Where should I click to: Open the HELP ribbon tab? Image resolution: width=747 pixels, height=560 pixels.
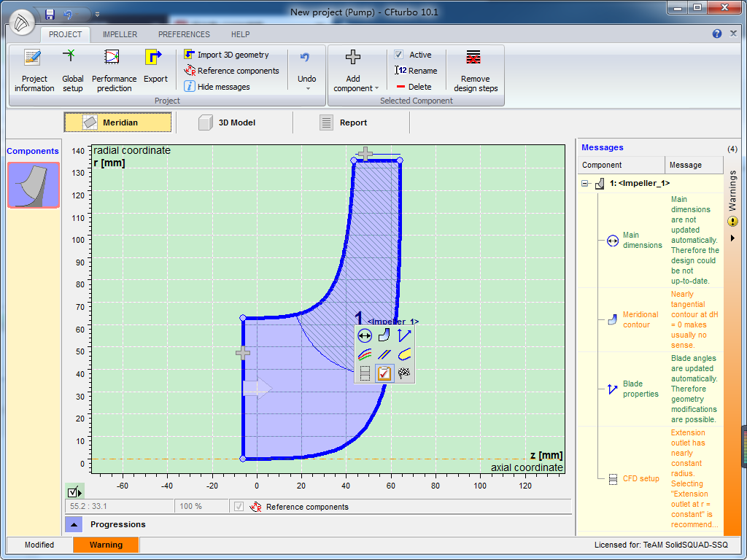pos(240,34)
